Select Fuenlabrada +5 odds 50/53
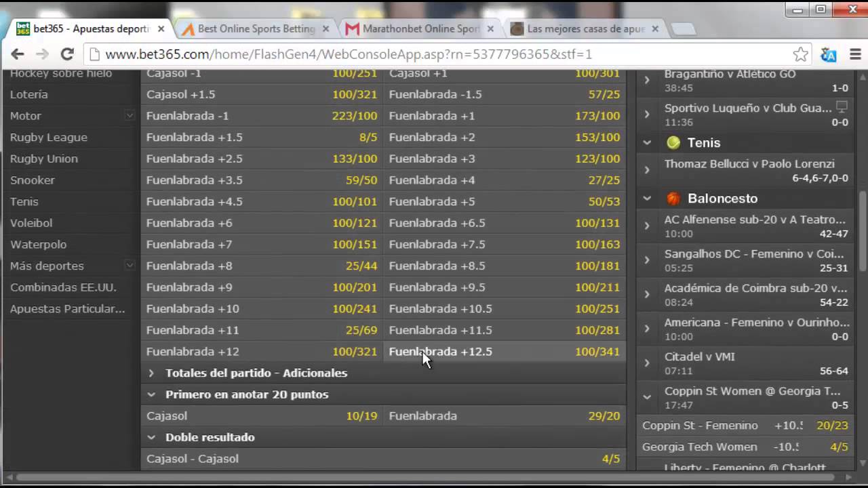 coord(505,201)
